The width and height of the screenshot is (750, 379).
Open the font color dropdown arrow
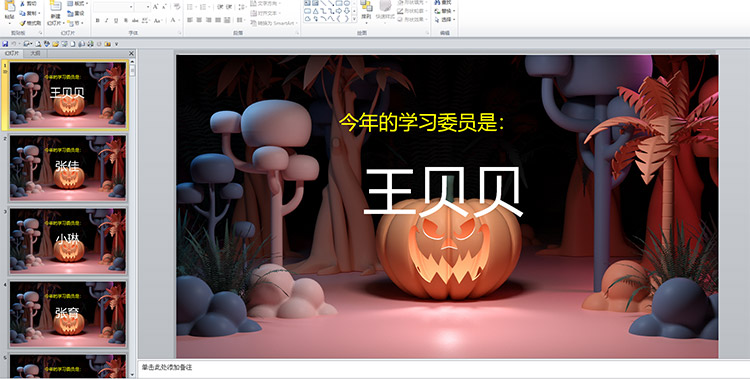179,21
